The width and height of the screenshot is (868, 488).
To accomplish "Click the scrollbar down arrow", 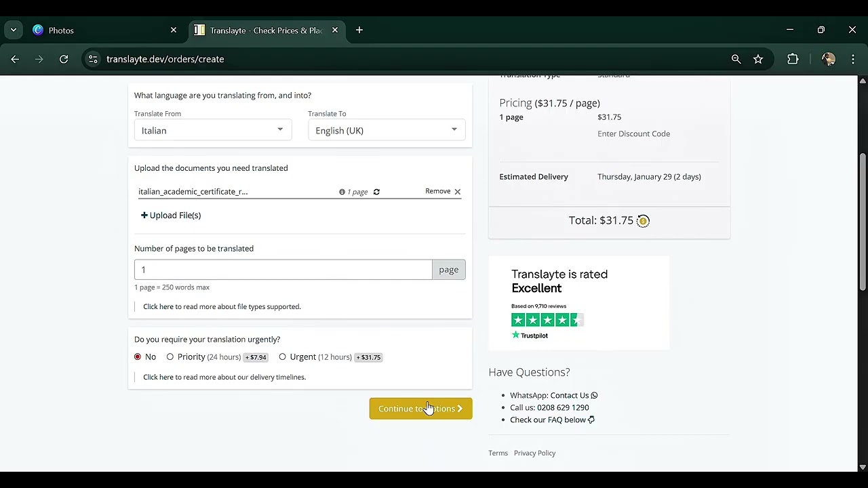I will 863,466.
